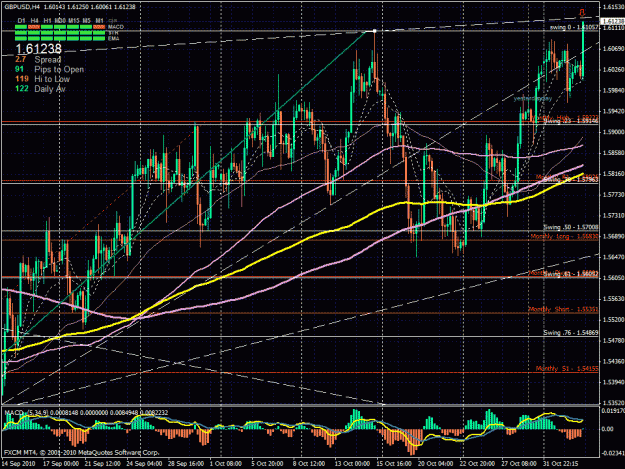Click the Monthly S1 - 1.54155 label
Screen dimensions: 625x469
(x=567, y=369)
